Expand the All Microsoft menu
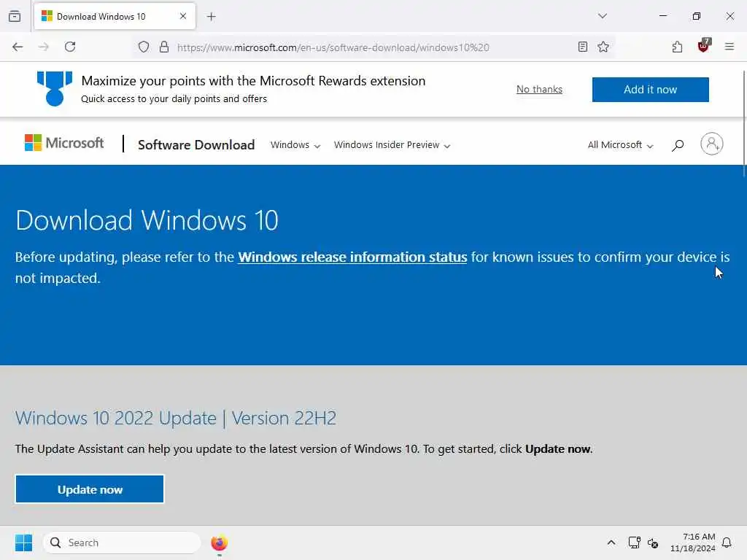The height and width of the screenshot is (560, 747). [x=620, y=145]
